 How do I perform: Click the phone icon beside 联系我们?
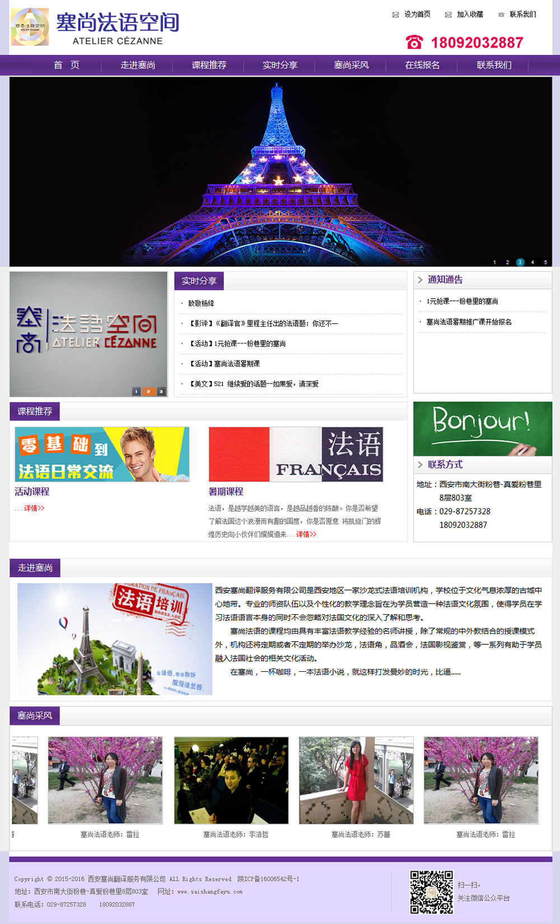[x=501, y=15]
